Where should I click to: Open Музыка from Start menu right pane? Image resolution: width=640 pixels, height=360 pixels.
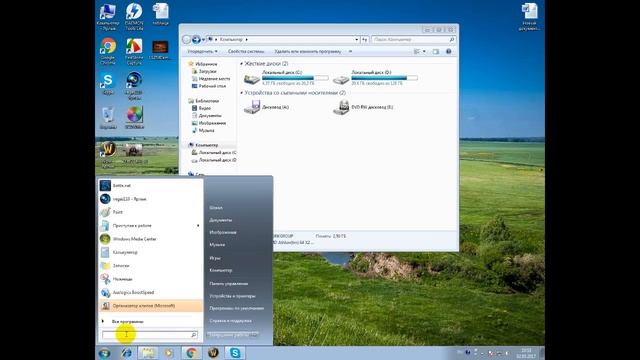[x=217, y=245]
